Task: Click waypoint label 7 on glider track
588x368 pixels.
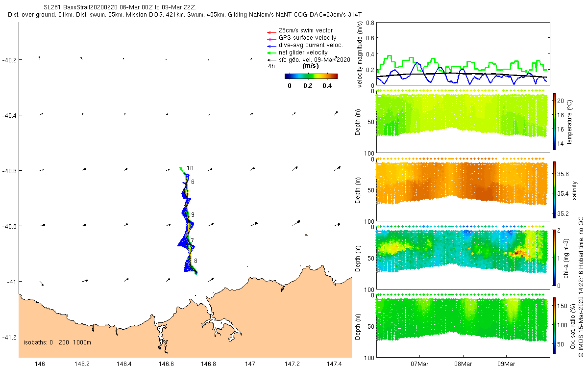Action: coord(193,241)
